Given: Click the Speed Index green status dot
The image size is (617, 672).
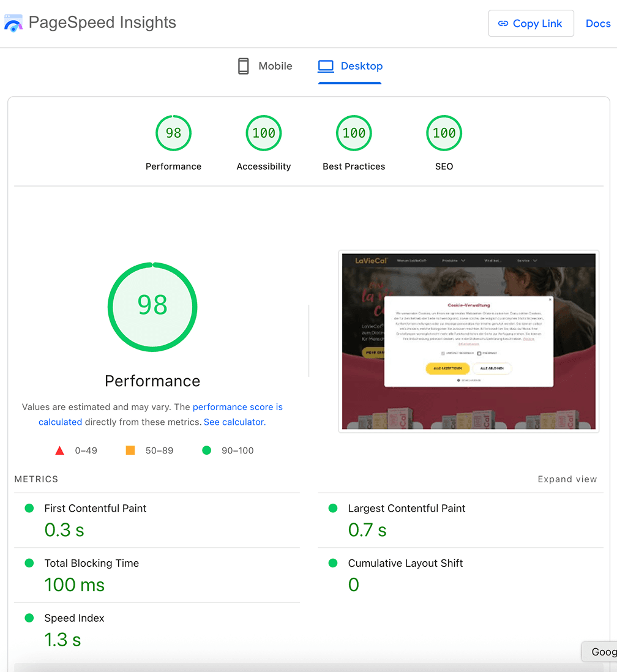Looking at the screenshot, I should [29, 618].
